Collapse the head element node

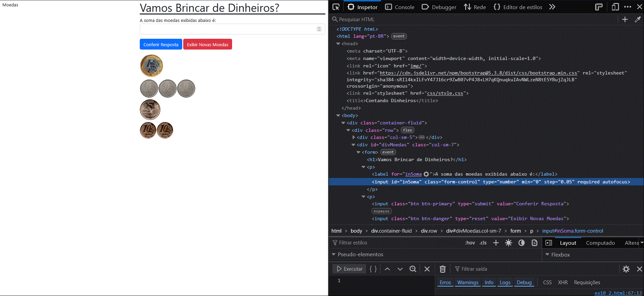[x=338, y=44]
